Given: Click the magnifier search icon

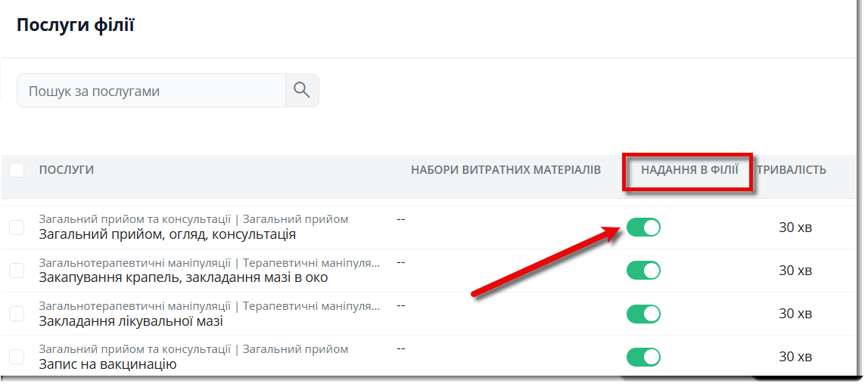Looking at the screenshot, I should click(302, 90).
